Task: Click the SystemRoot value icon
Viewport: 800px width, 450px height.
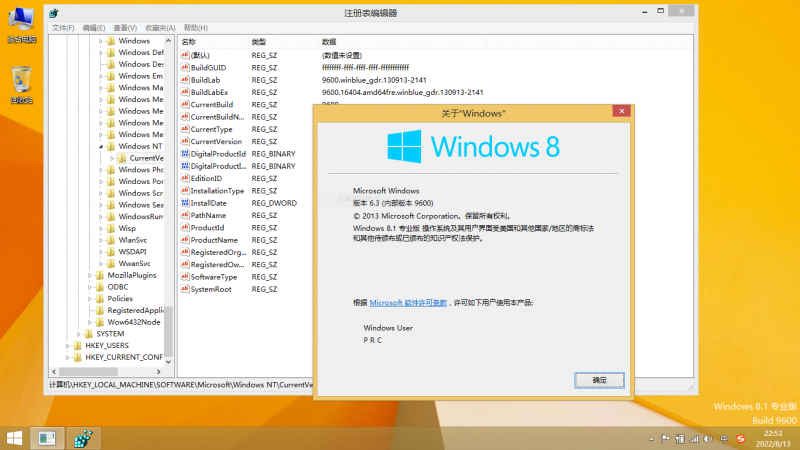Action: pyautogui.click(x=185, y=289)
